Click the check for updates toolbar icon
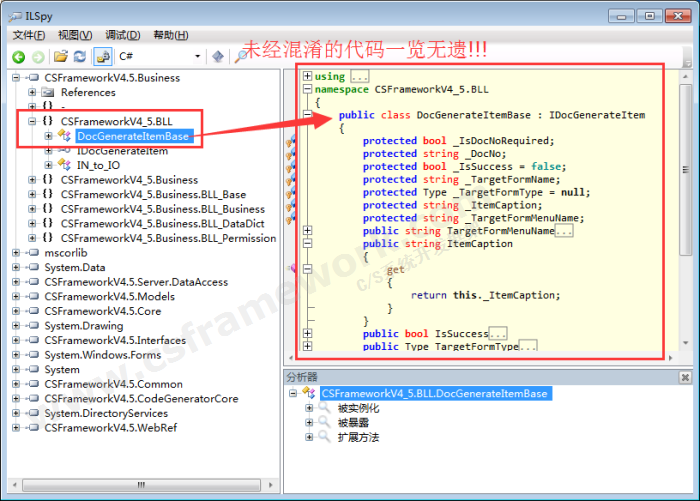The image size is (700, 501). [x=218, y=57]
